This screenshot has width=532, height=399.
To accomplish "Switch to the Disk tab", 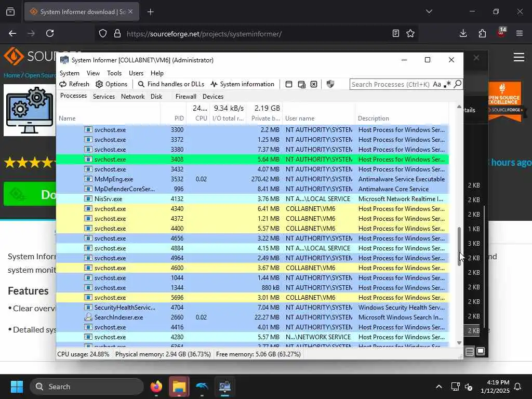I will pyautogui.click(x=156, y=96).
